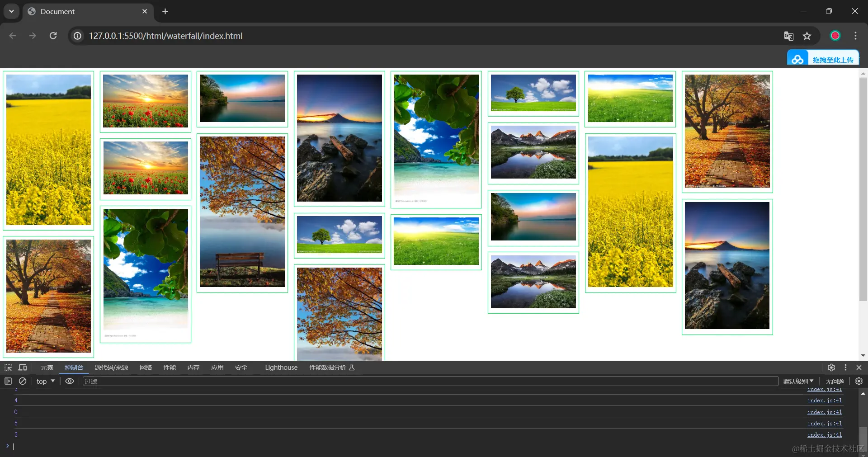The width and height of the screenshot is (868, 457).
Task: Open index.js:41 link for log 0
Action: (x=825, y=412)
